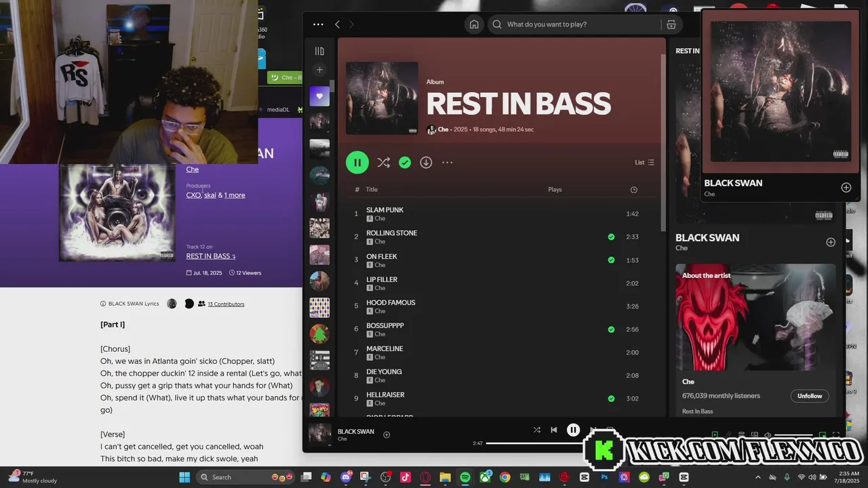
Task: Open Photoshop from the taskbar
Action: point(604,477)
